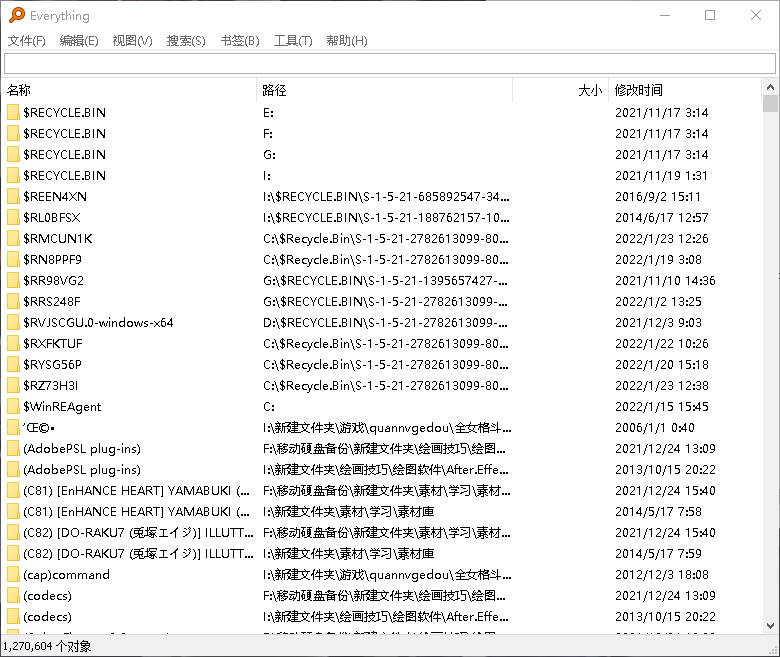This screenshot has width=780, height=657.
Task: Click the date 2014/5/17 7:58
Action: [658, 511]
